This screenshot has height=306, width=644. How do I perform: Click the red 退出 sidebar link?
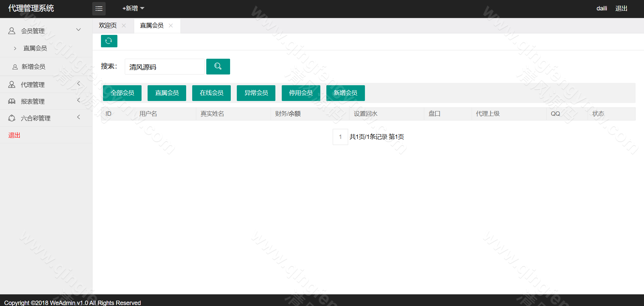14,135
